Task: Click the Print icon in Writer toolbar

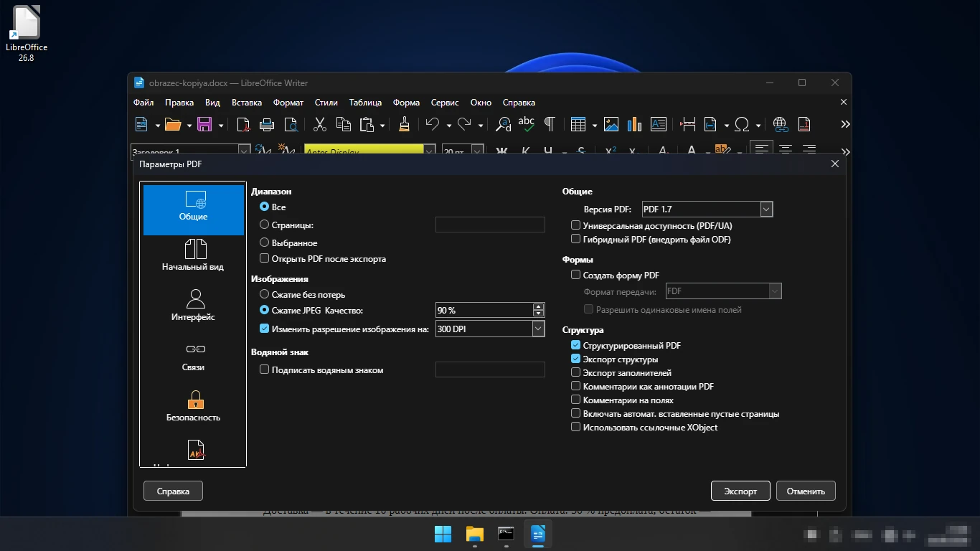Action: coord(267,124)
